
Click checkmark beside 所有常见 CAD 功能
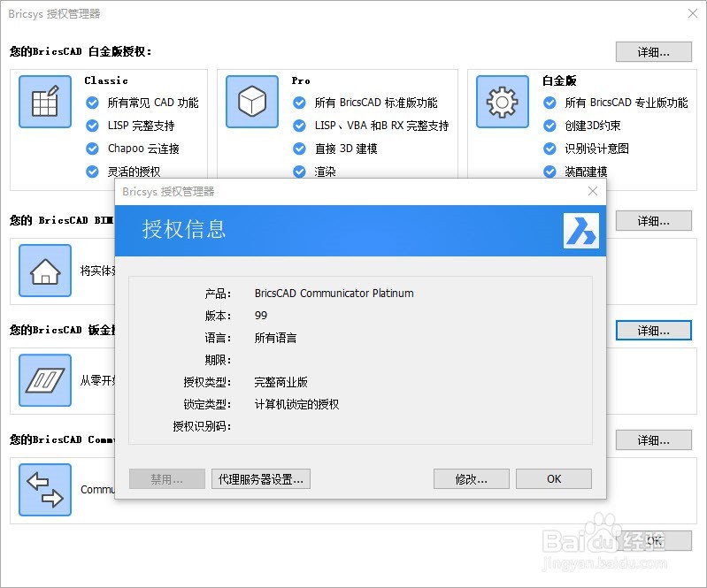click(x=92, y=103)
